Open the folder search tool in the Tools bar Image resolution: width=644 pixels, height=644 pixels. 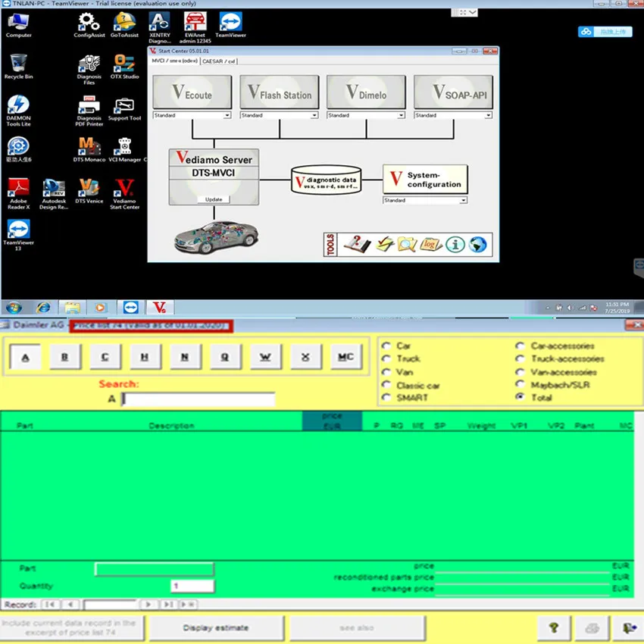407,245
